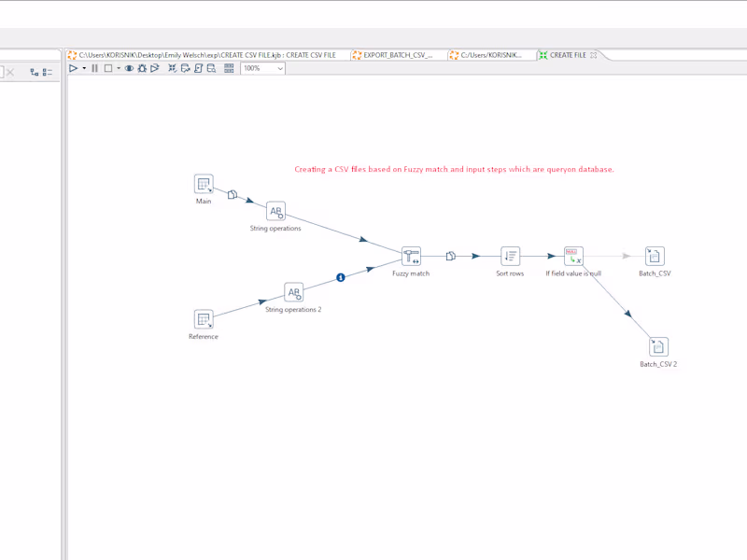The width and height of the screenshot is (747, 560).
Task: Expand the Run options dropdown arrow
Action: (84, 68)
